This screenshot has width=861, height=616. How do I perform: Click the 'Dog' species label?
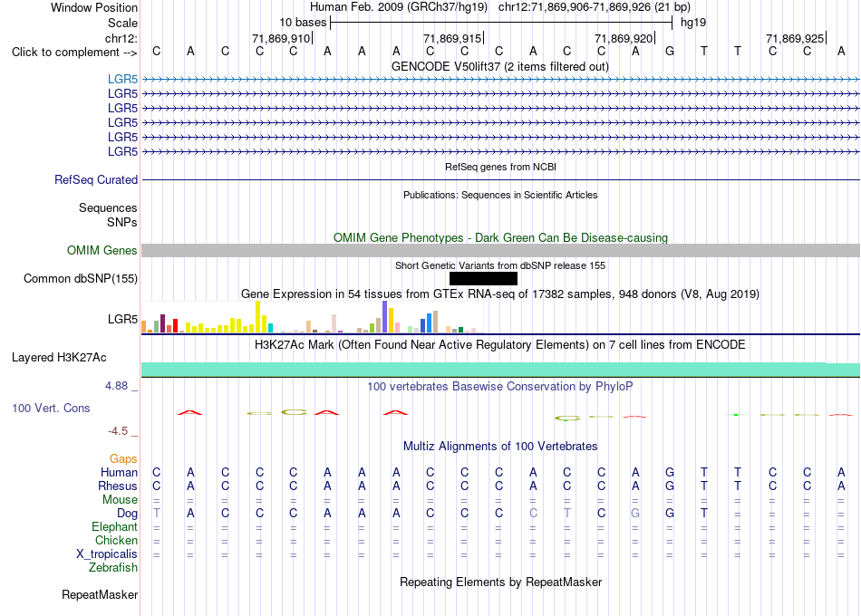click(x=127, y=514)
